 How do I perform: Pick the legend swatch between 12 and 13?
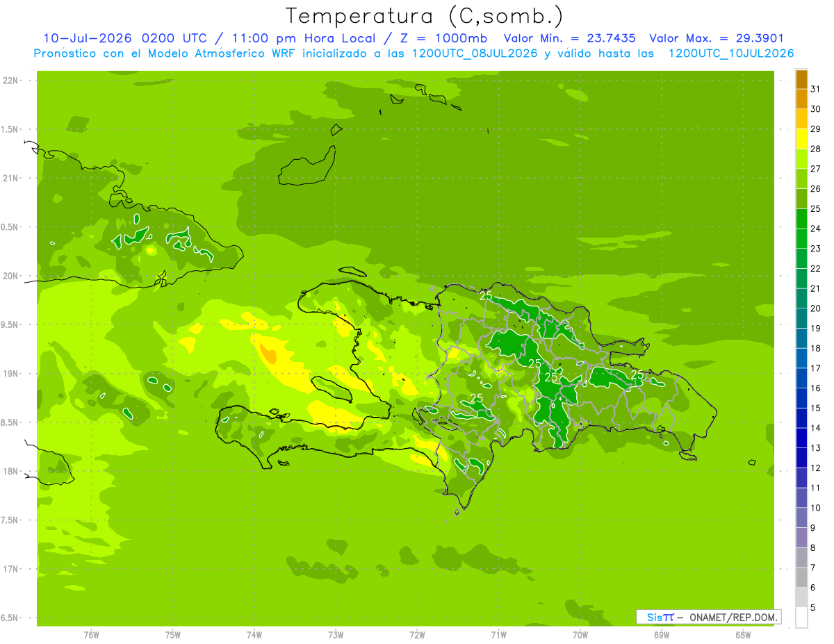pos(801,458)
